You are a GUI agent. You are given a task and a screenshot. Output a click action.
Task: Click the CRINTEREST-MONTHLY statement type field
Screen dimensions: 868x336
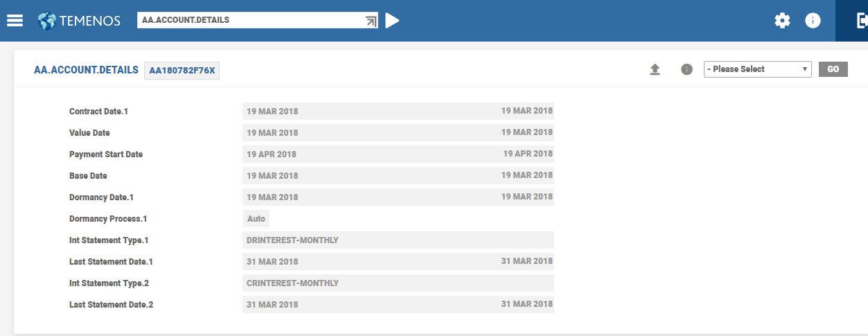(x=398, y=283)
